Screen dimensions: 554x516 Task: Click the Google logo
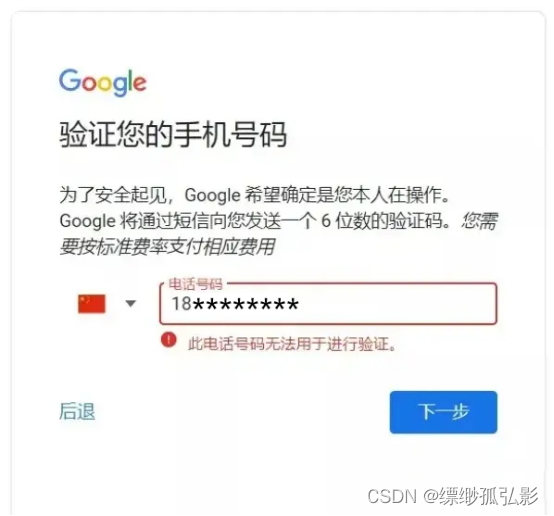tap(102, 82)
